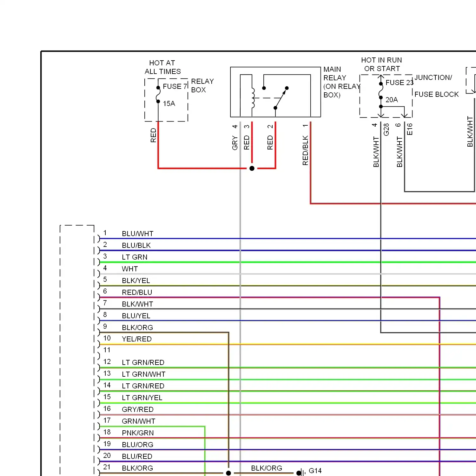Click the RED wire label at relay pin 3
This screenshot has height=476, width=476.
pos(247,143)
